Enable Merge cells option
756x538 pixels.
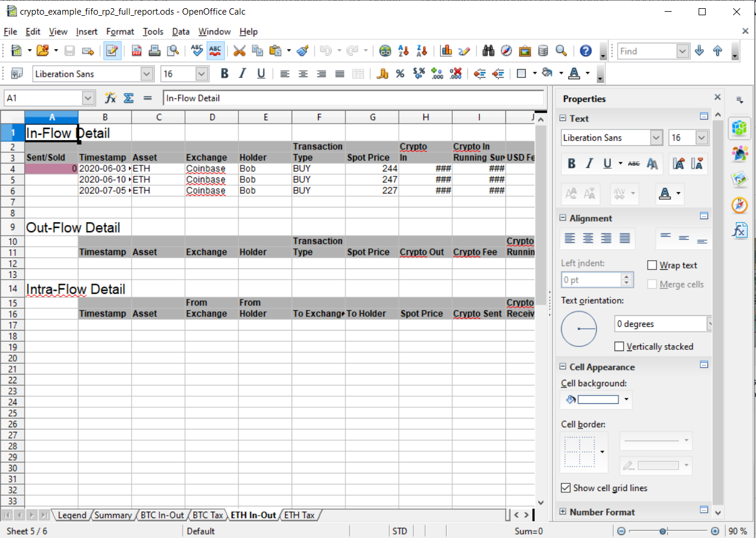(652, 284)
